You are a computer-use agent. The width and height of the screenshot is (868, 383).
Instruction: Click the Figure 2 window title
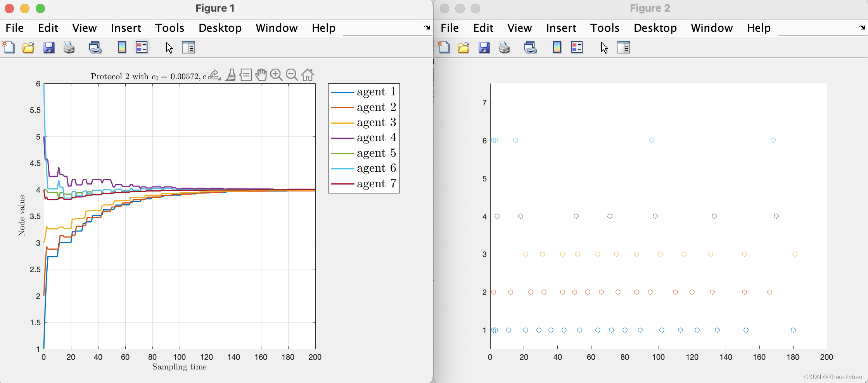pos(650,8)
